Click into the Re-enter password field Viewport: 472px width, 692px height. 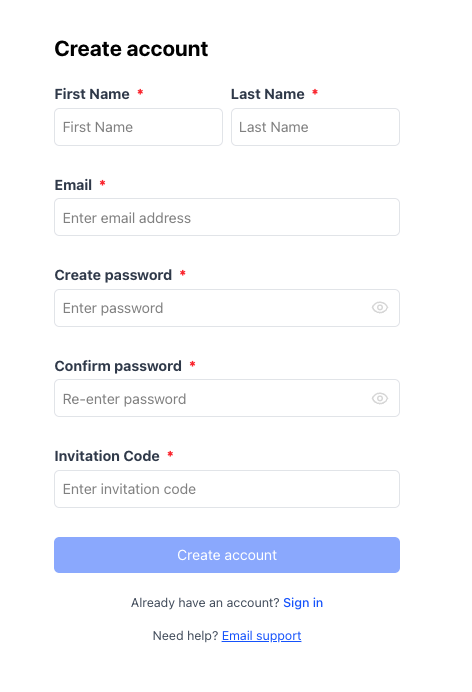point(227,398)
